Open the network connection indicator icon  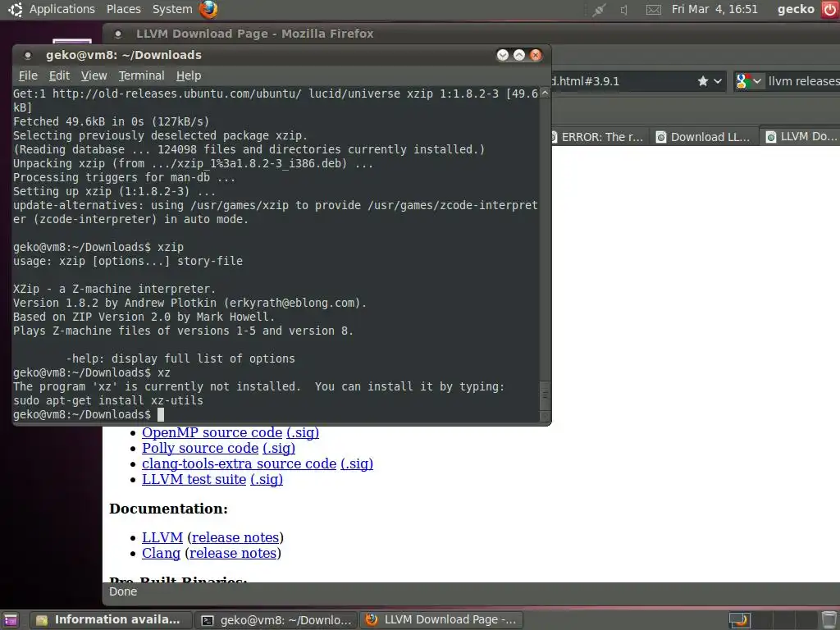[x=598, y=10]
